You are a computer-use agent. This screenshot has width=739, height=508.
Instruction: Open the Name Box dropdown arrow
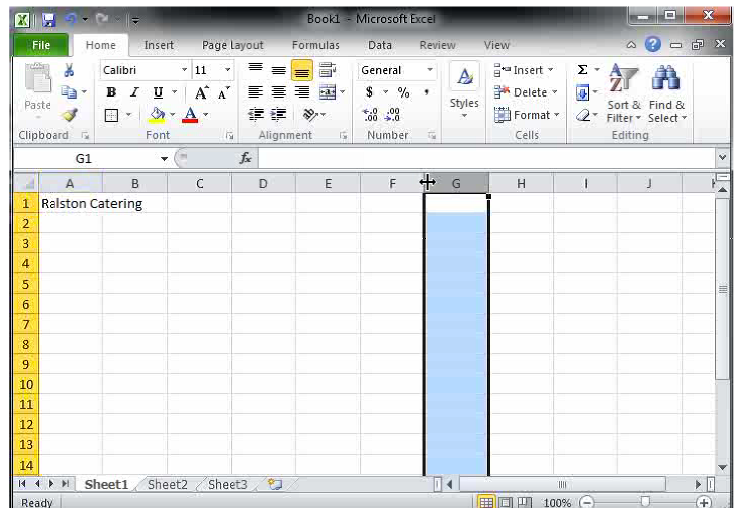[x=165, y=159]
